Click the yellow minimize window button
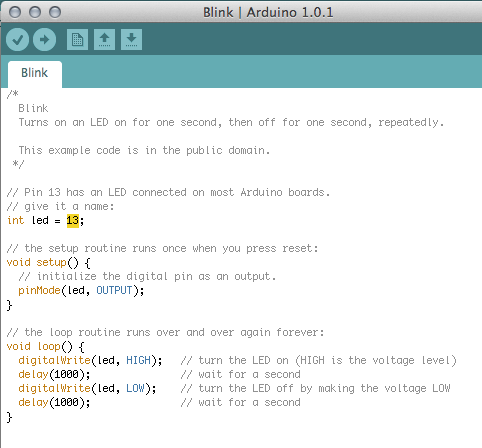The image size is (482, 448). click(35, 12)
